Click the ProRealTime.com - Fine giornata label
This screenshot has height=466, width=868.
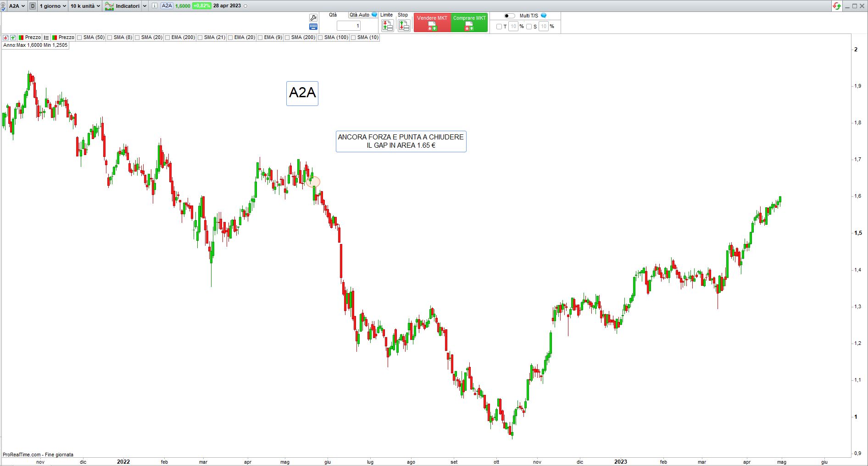(38, 455)
